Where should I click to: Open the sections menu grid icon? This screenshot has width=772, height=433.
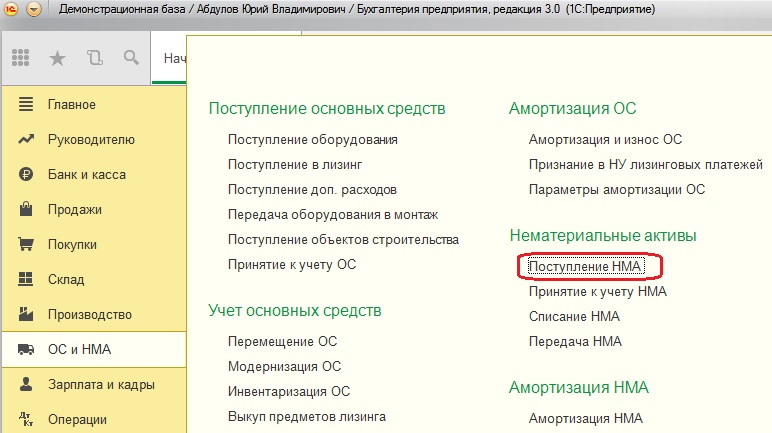[20, 58]
